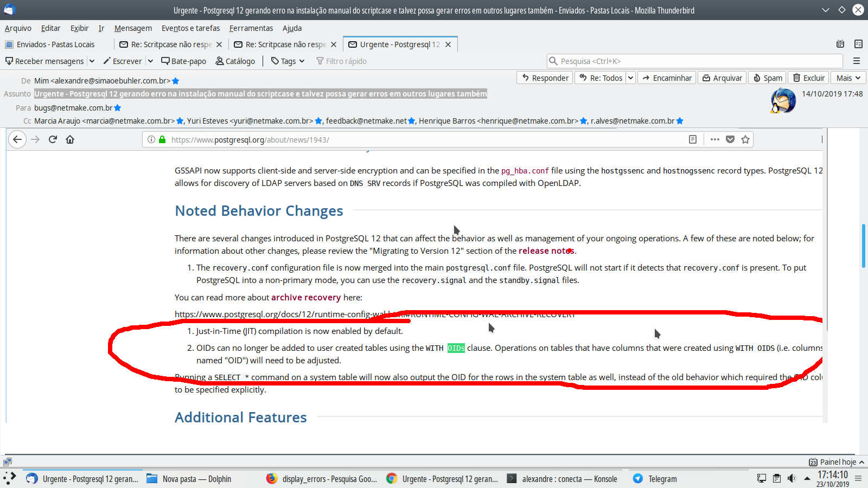
Task: Click the Excluir button
Action: [808, 78]
